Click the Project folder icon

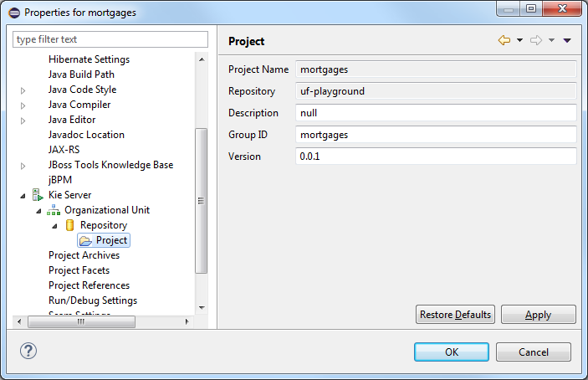[85, 240]
